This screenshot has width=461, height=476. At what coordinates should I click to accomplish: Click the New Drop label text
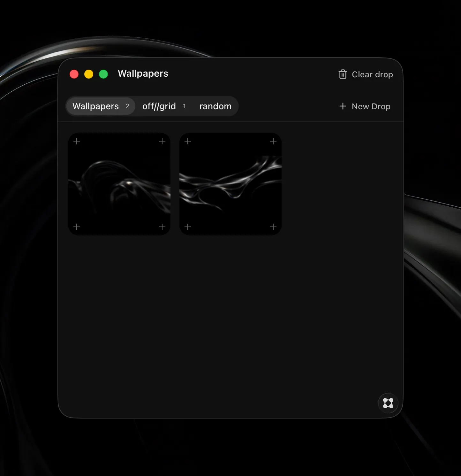371,106
